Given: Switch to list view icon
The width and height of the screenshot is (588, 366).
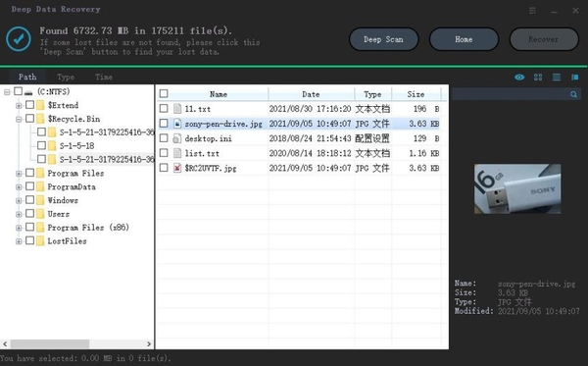Looking at the screenshot, I should [x=557, y=78].
